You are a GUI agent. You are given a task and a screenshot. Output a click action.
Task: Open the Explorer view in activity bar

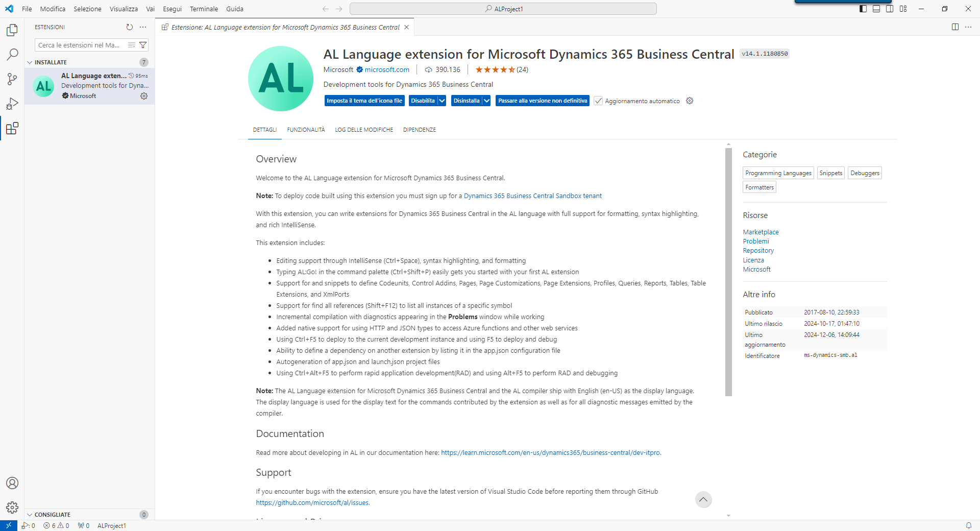(12, 30)
